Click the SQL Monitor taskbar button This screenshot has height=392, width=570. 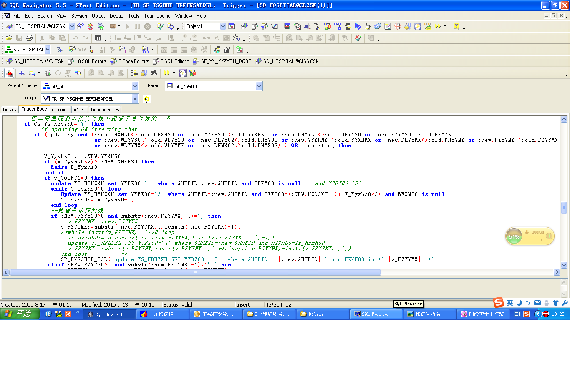(375, 314)
